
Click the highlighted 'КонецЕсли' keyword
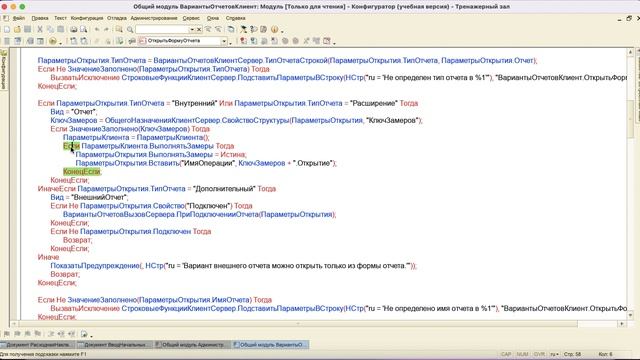click(82, 171)
